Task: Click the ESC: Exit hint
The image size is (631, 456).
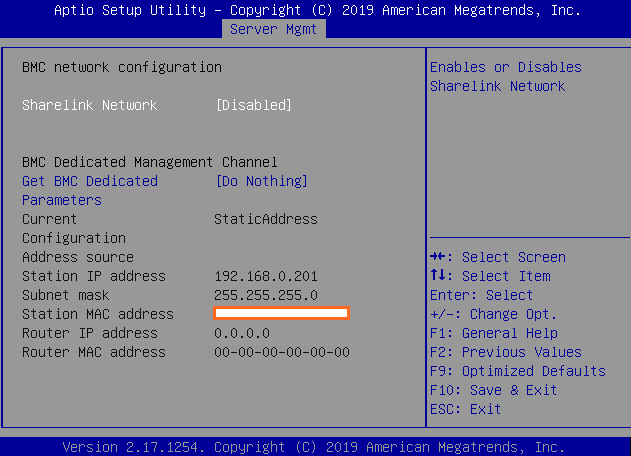Action: click(x=466, y=409)
